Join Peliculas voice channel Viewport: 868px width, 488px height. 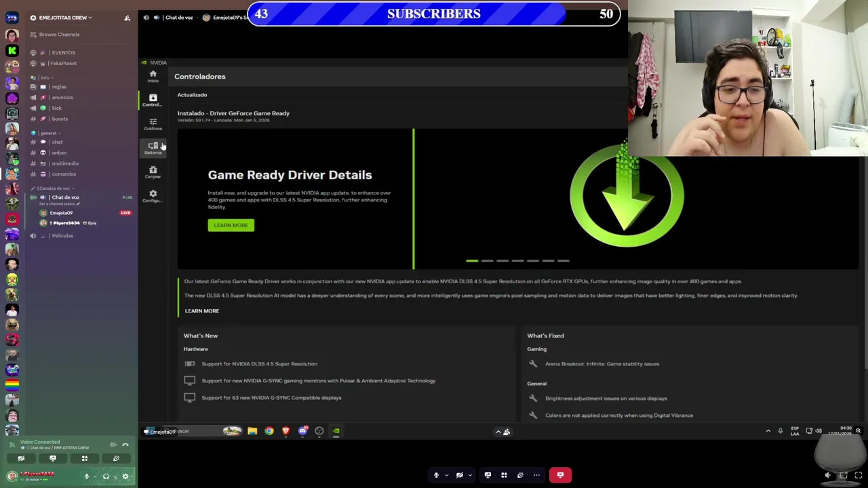62,236
